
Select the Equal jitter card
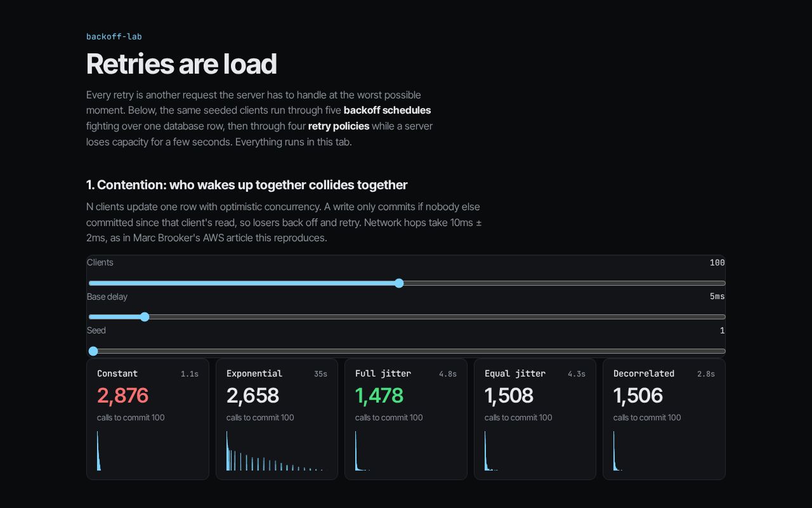coord(535,419)
